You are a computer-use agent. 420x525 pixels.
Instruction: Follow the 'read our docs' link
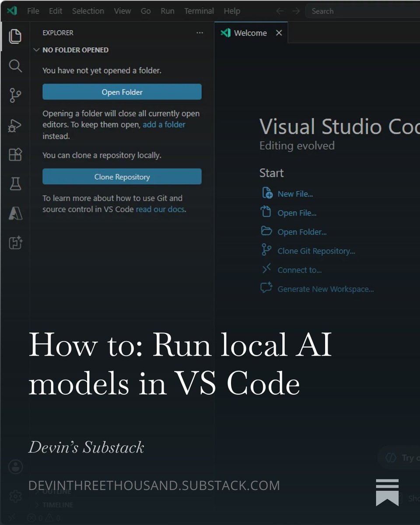point(160,210)
